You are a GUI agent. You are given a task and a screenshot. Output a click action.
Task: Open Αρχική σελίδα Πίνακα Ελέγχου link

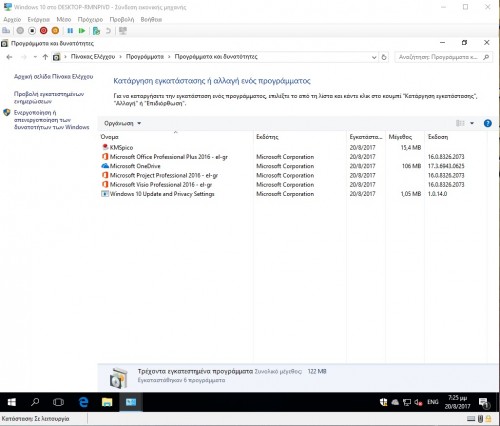(x=54, y=77)
